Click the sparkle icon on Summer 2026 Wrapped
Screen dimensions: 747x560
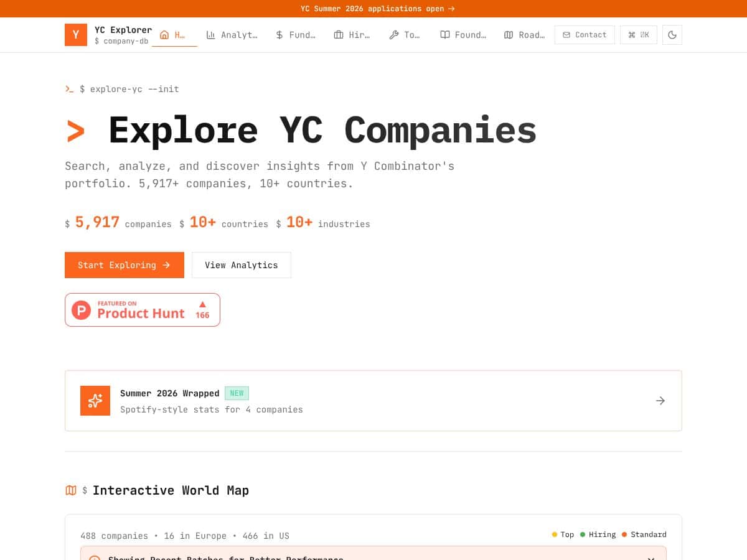coord(95,401)
